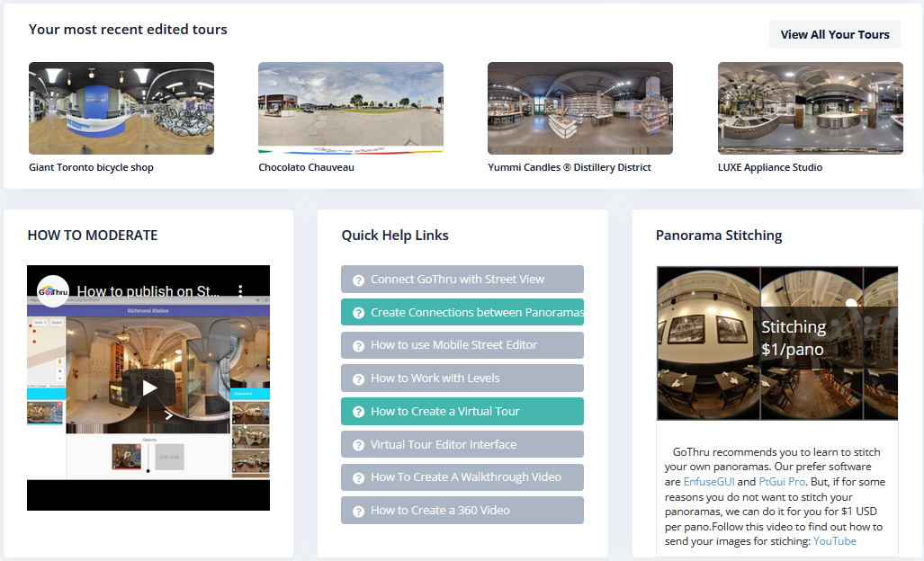924x561 pixels.
Task: Open How to Create a Virtual Tour
Action: pos(462,412)
